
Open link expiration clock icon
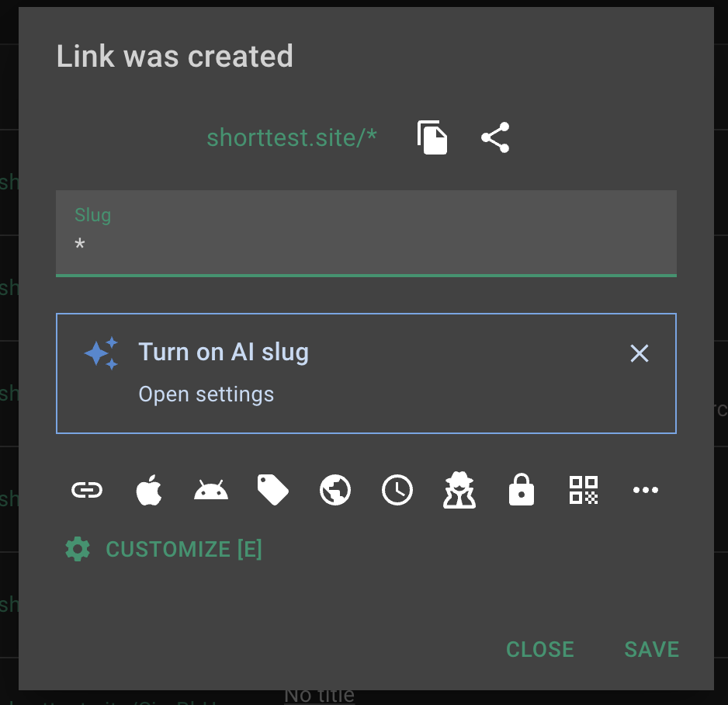coord(397,490)
